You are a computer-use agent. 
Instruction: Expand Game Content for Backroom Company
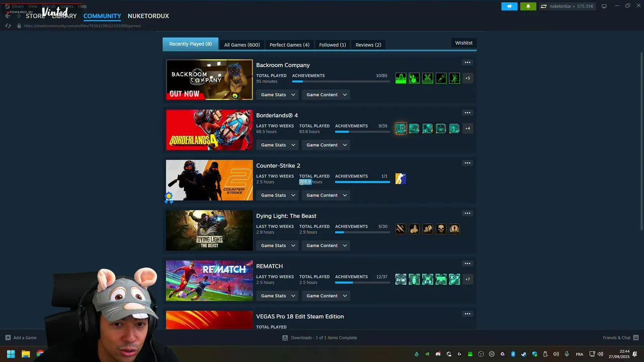coord(327,95)
